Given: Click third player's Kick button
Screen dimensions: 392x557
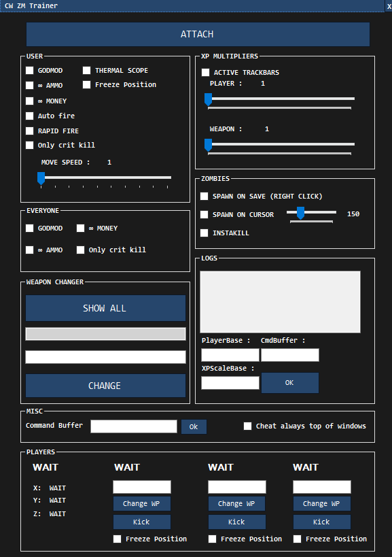Looking at the screenshot, I should 237,522.
